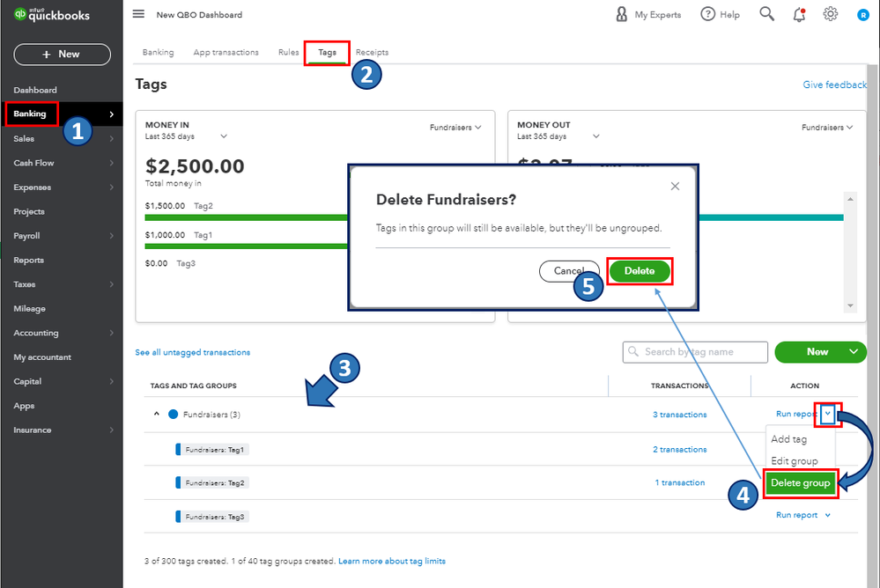Open the notifications bell
This screenshot has width=880, height=588.
point(799,14)
